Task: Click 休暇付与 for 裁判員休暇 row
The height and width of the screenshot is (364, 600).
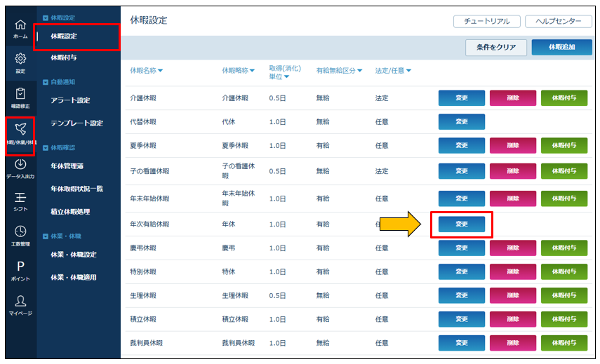Action: (x=564, y=342)
